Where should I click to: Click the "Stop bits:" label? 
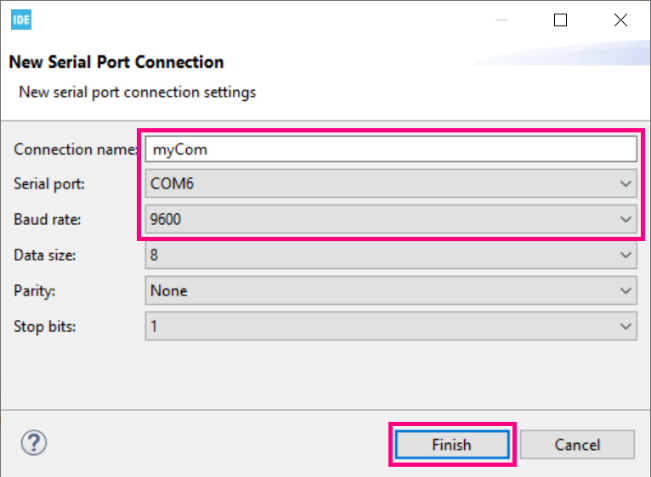pos(45,326)
